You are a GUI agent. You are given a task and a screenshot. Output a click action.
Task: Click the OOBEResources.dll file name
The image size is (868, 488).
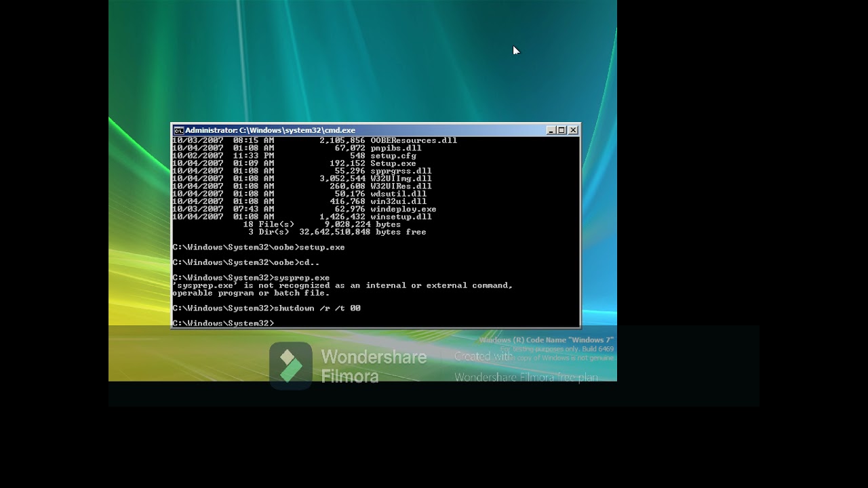[414, 140]
